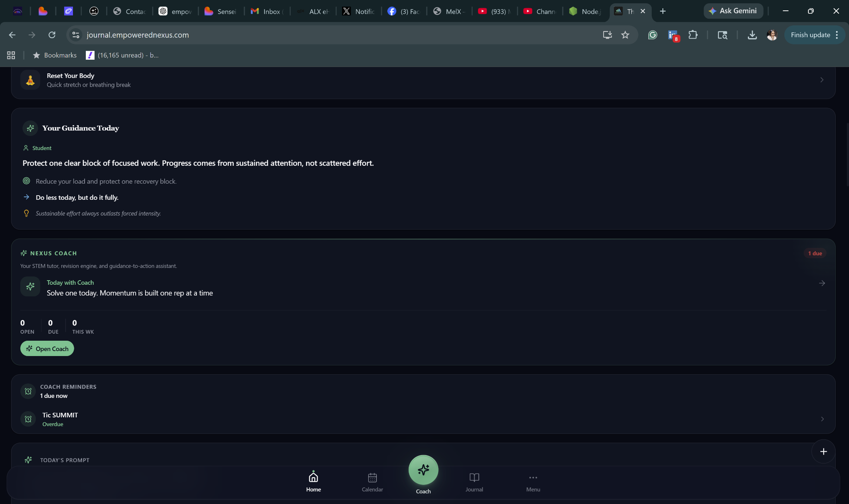This screenshot has width=849, height=504.
Task: Open the Downloads icon
Action: (x=752, y=35)
